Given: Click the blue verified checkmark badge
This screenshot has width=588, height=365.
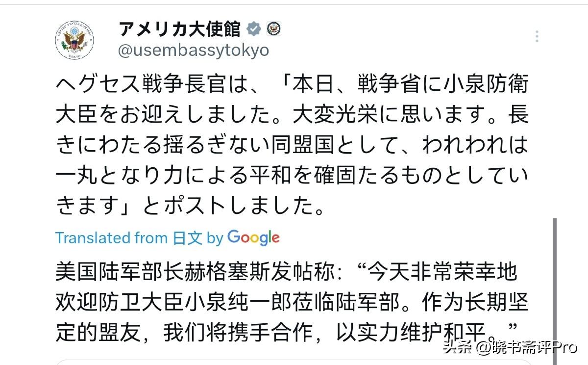Looking at the screenshot, I should pyautogui.click(x=253, y=29).
